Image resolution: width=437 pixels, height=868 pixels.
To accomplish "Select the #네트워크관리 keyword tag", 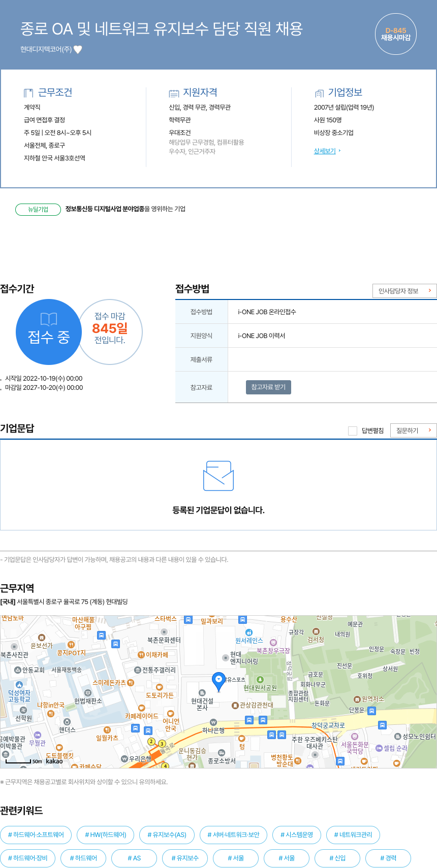I will (353, 834).
